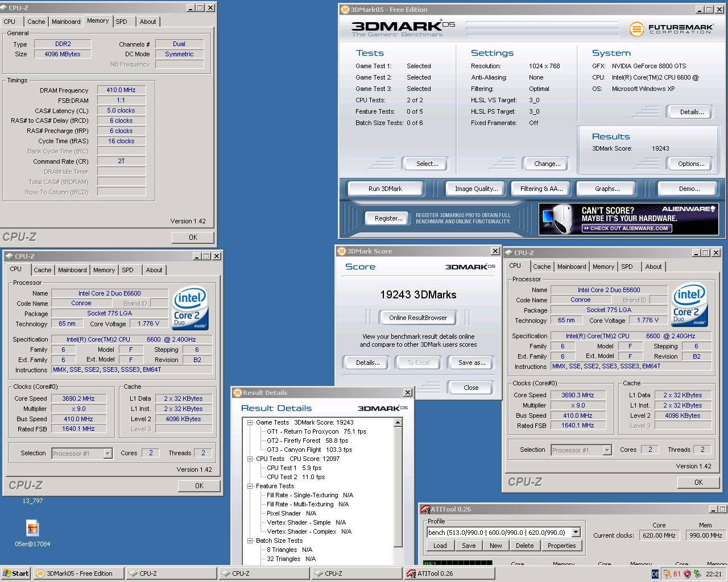Select CPU Test 1 result row
The image size is (728, 582).
pos(294,468)
